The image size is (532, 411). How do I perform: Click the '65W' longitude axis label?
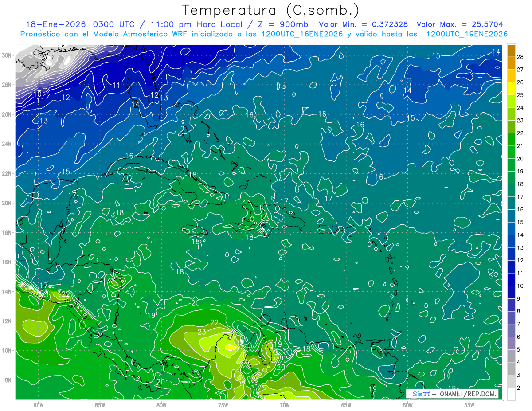[x=346, y=405]
